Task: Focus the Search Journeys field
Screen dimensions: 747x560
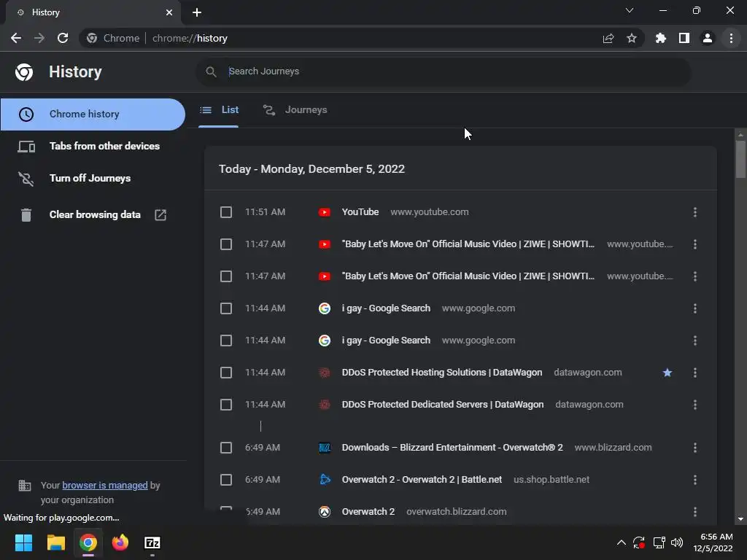Action: (x=443, y=71)
